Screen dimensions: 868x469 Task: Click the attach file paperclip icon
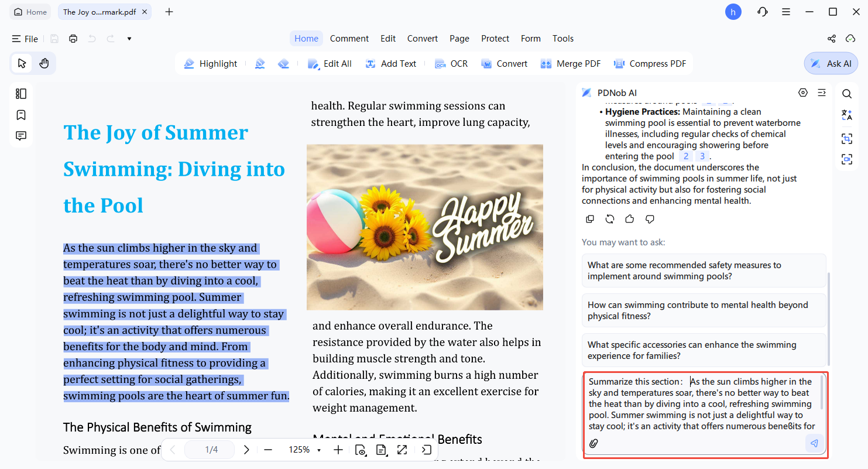[593, 443]
